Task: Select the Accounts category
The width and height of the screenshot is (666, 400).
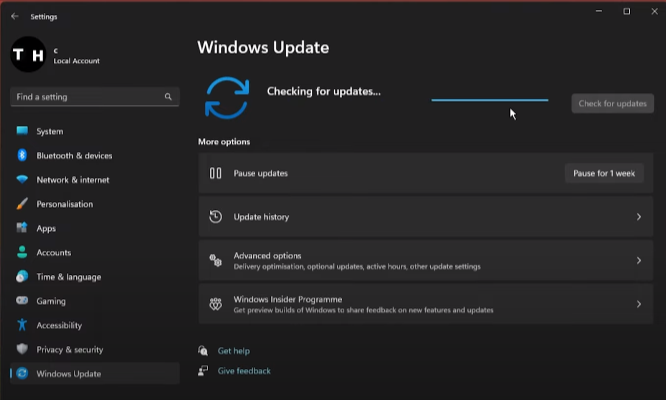Action: pyautogui.click(x=95, y=252)
